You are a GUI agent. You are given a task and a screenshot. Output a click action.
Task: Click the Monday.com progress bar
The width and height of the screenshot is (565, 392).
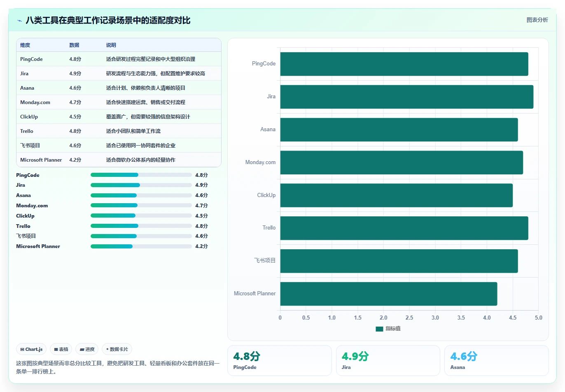(141, 205)
